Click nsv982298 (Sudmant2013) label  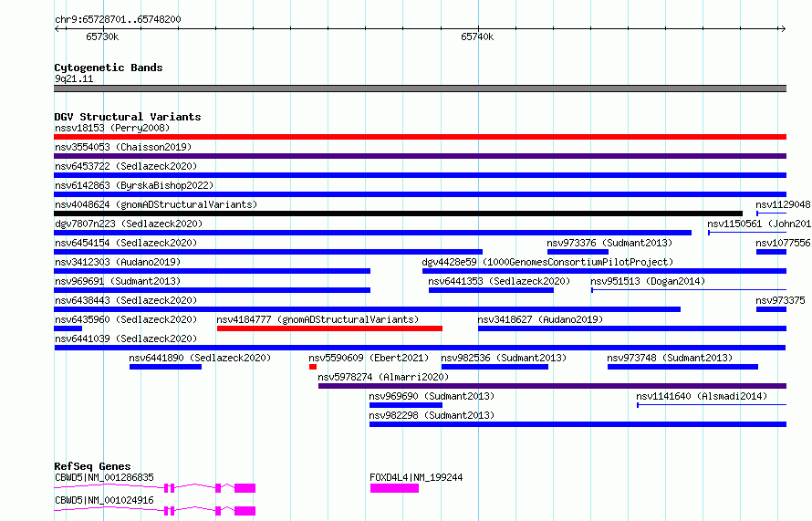click(432, 415)
